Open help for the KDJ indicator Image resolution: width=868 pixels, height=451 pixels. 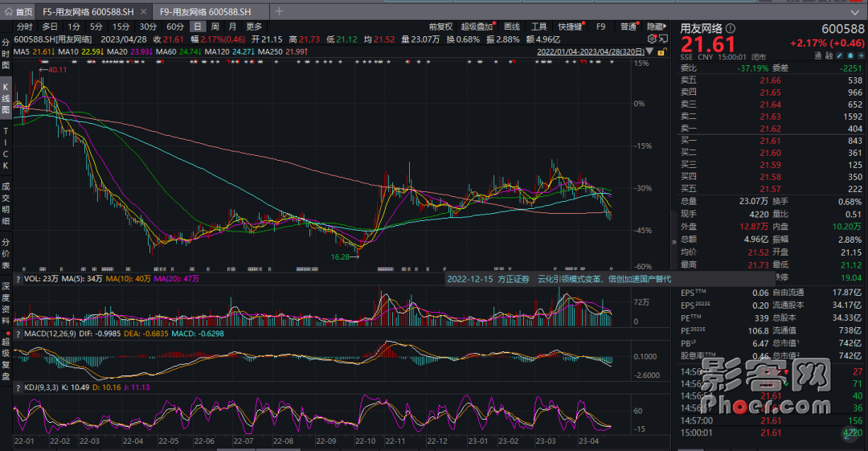[18, 387]
